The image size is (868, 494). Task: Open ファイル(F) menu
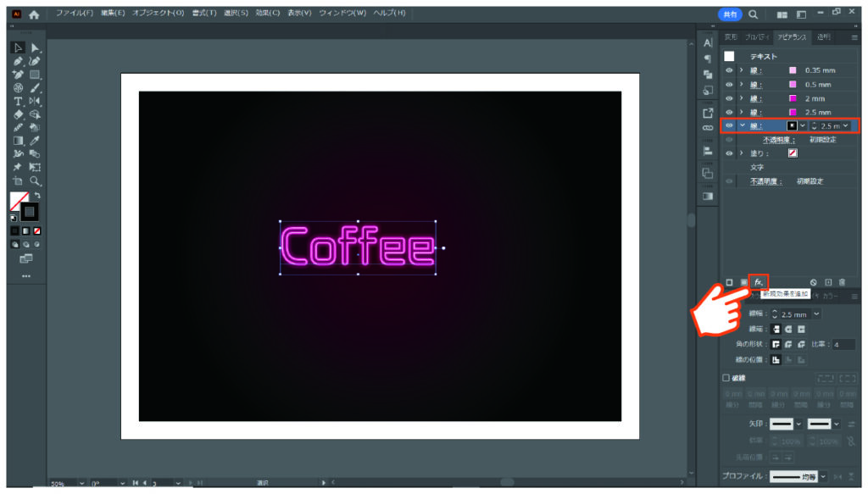coord(75,13)
